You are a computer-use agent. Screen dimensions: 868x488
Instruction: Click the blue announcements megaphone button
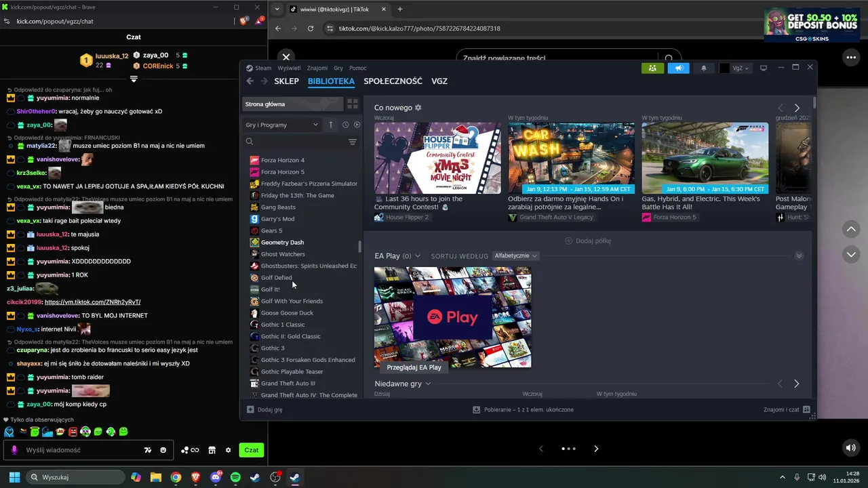678,68
